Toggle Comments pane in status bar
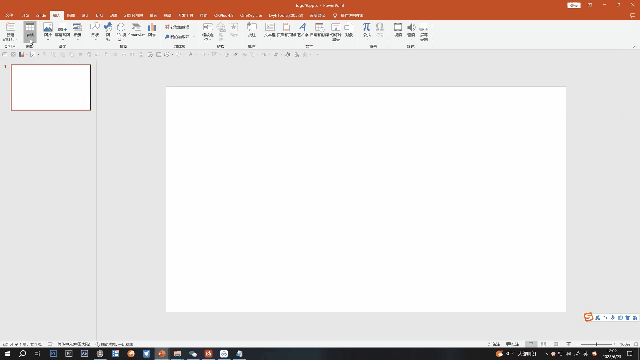The width and height of the screenshot is (640, 360). 512,344
